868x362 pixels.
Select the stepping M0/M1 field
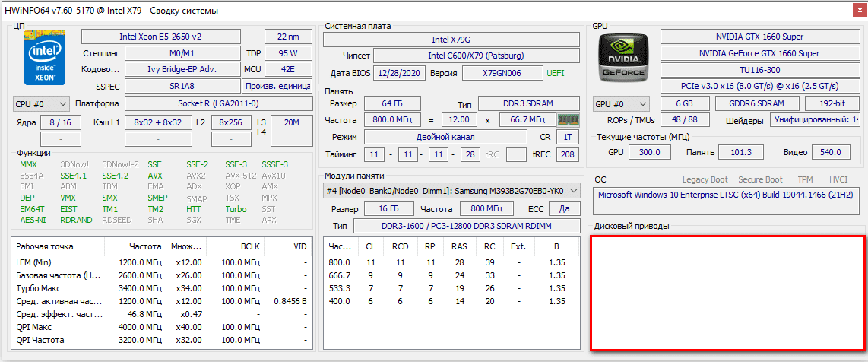182,54
